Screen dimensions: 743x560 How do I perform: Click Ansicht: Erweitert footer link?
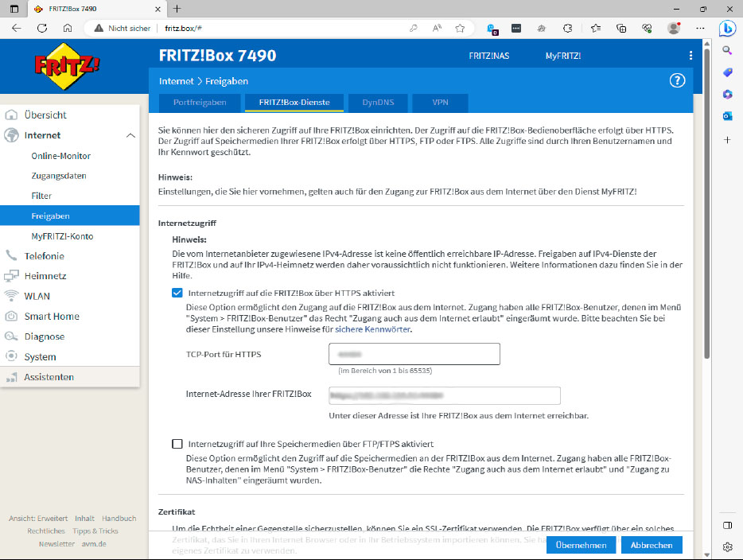pos(38,519)
